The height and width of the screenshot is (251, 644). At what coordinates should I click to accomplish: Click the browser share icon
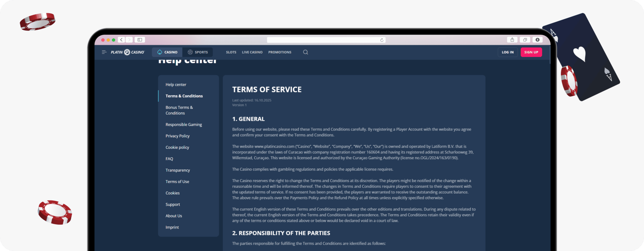pos(512,40)
